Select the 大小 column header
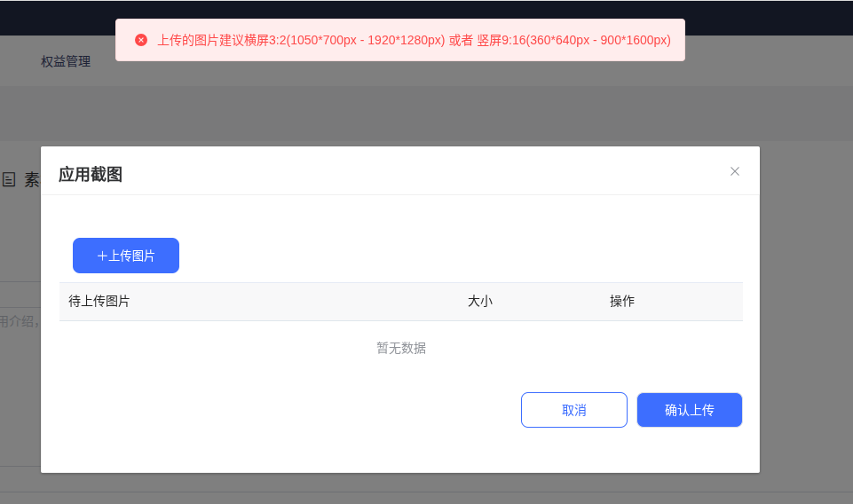853x504 pixels. 480,301
